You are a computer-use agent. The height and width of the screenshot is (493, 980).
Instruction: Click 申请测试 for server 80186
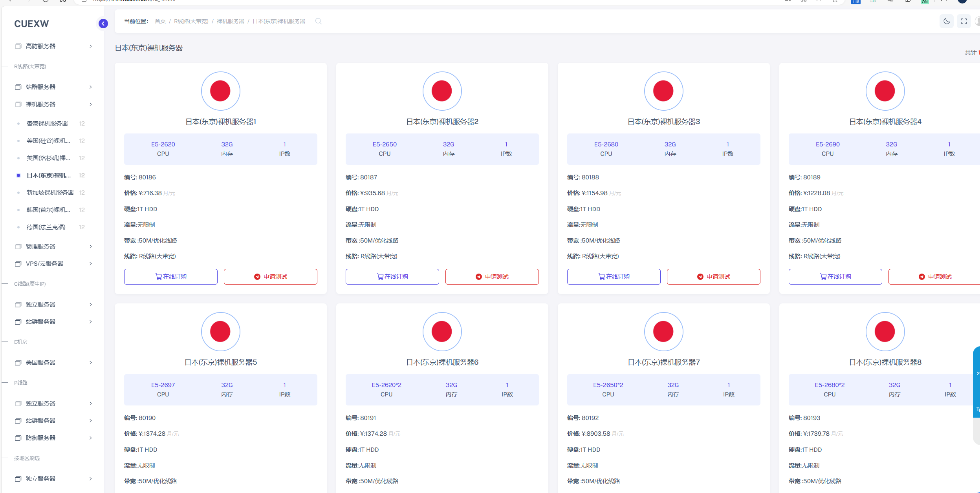[x=271, y=277]
